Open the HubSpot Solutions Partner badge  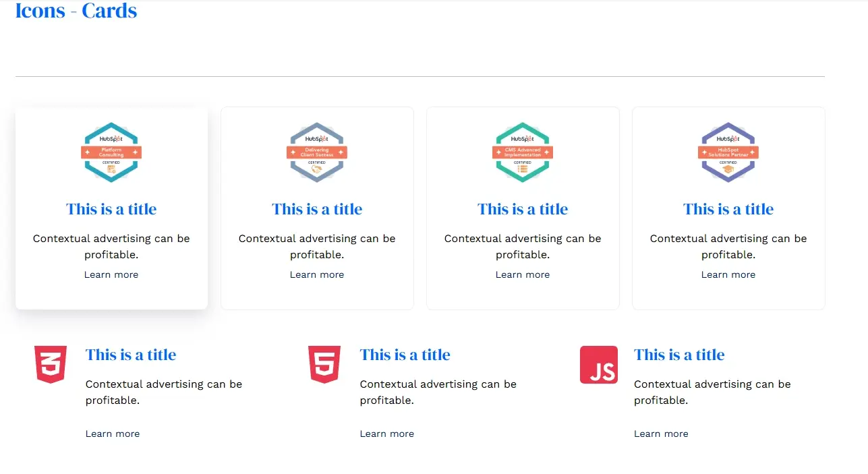[x=728, y=152]
